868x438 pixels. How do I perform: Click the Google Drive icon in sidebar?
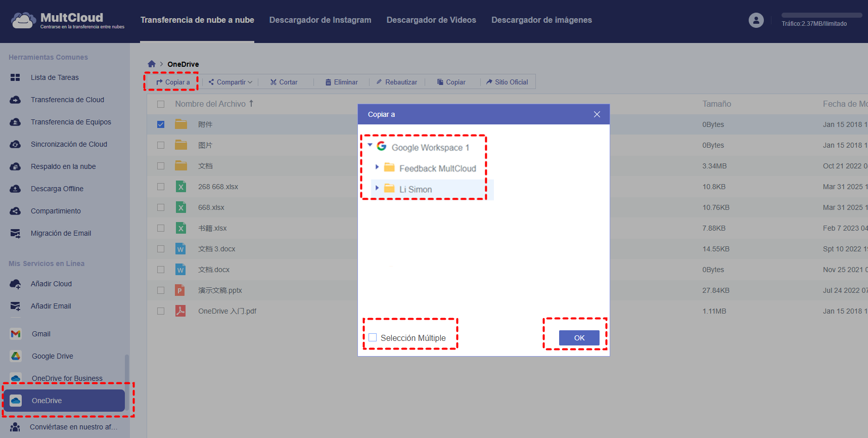click(16, 356)
